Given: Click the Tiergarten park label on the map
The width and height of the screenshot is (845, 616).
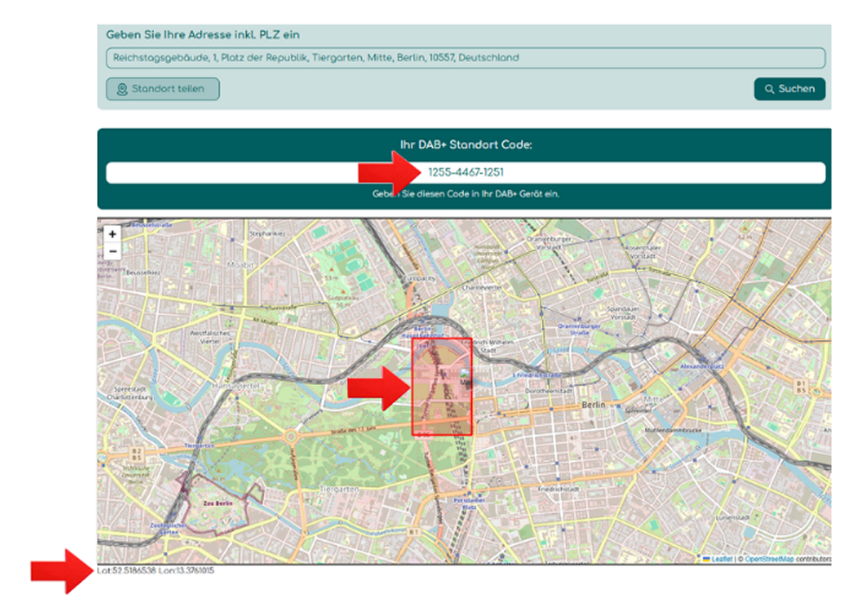Looking at the screenshot, I should coord(339,489).
